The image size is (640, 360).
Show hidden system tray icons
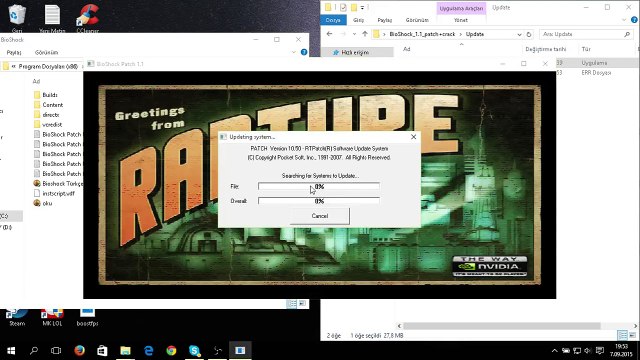coord(554,351)
